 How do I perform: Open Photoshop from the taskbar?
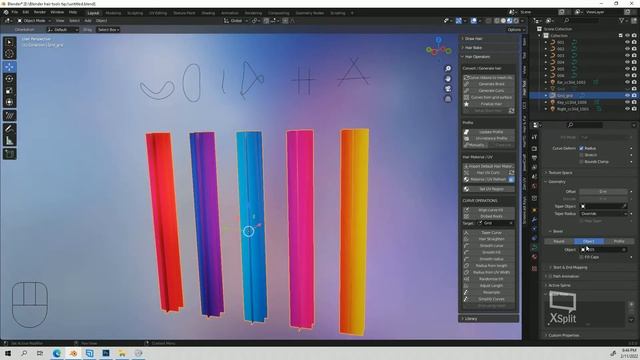tap(106, 353)
